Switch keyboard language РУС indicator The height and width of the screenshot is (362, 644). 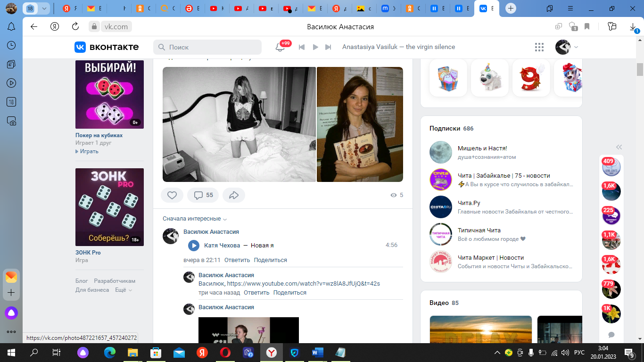(578, 352)
